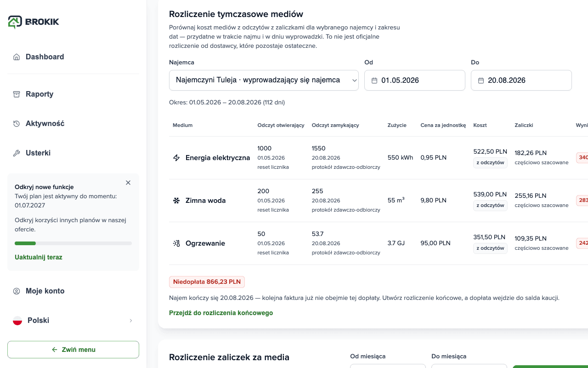This screenshot has width=588, height=368.
Task: Open the Polski language selector
Action: point(73,320)
